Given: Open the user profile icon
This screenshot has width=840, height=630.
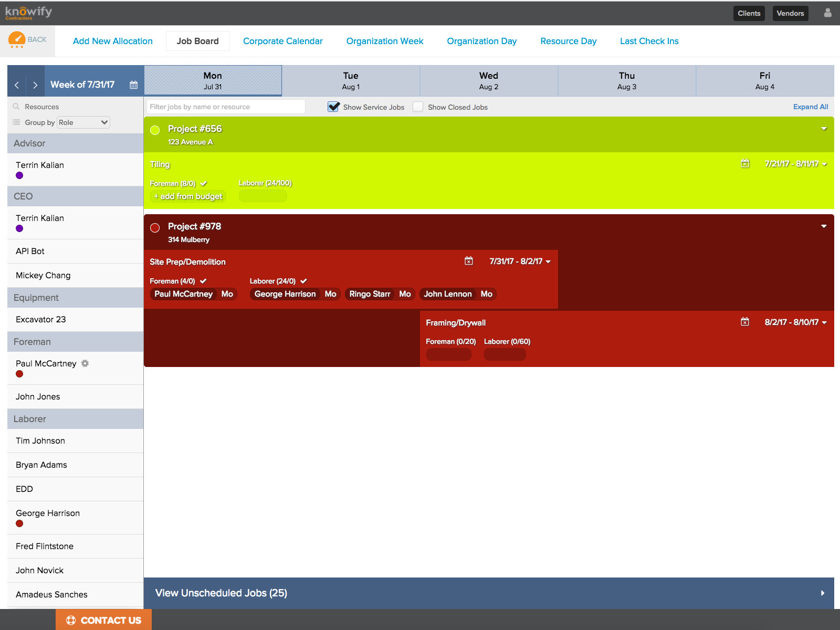Looking at the screenshot, I should click(827, 13).
